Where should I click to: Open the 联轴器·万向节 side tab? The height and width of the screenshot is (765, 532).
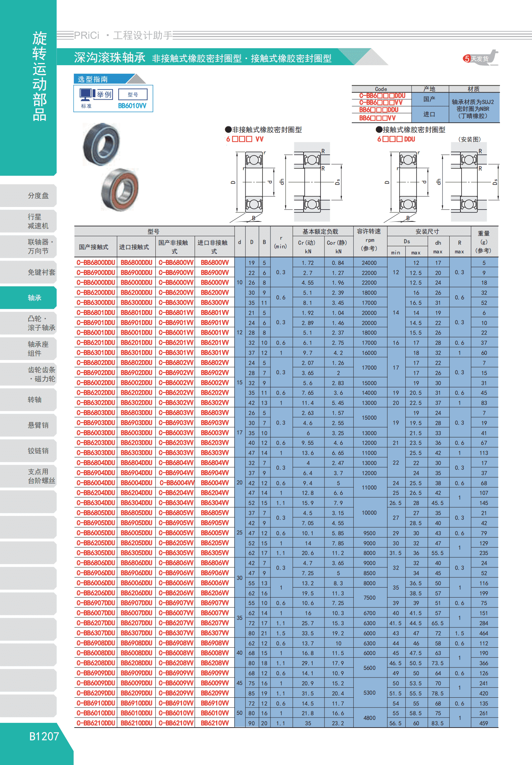coord(28,246)
